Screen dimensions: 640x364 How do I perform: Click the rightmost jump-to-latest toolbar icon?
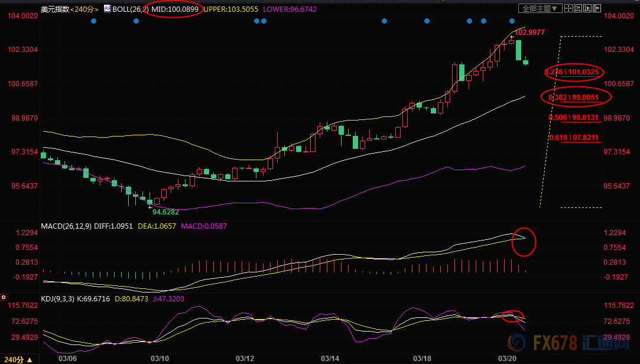click(597, 9)
